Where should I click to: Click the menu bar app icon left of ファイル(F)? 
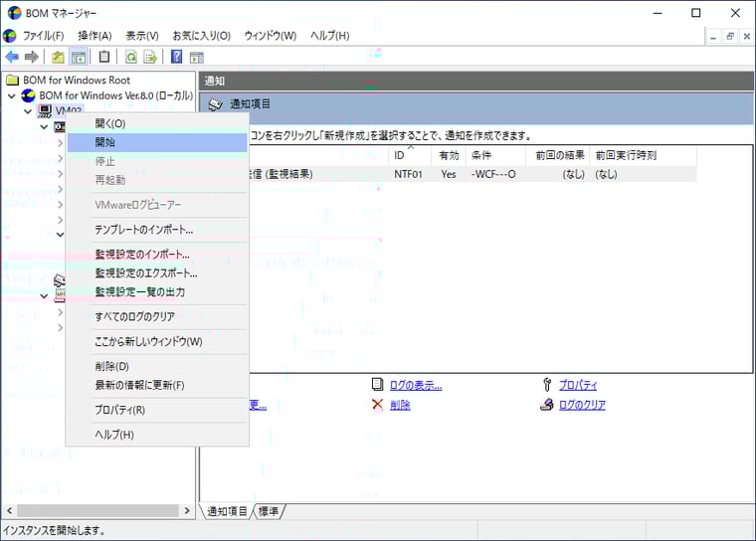pyautogui.click(x=10, y=36)
